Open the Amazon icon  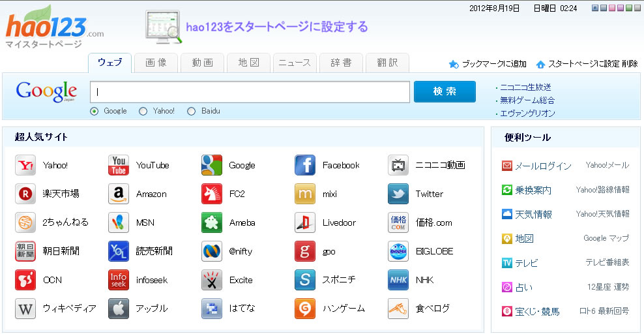tap(118, 194)
